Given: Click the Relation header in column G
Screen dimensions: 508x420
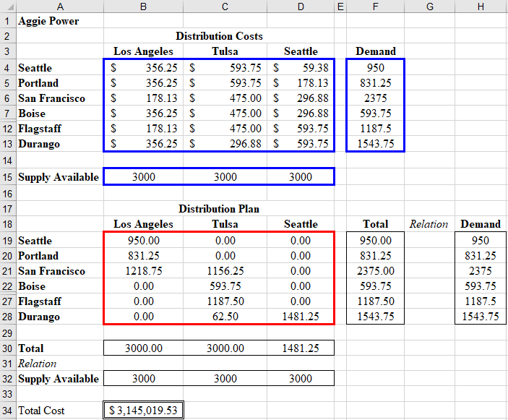Looking at the screenshot, I should tap(429, 224).
